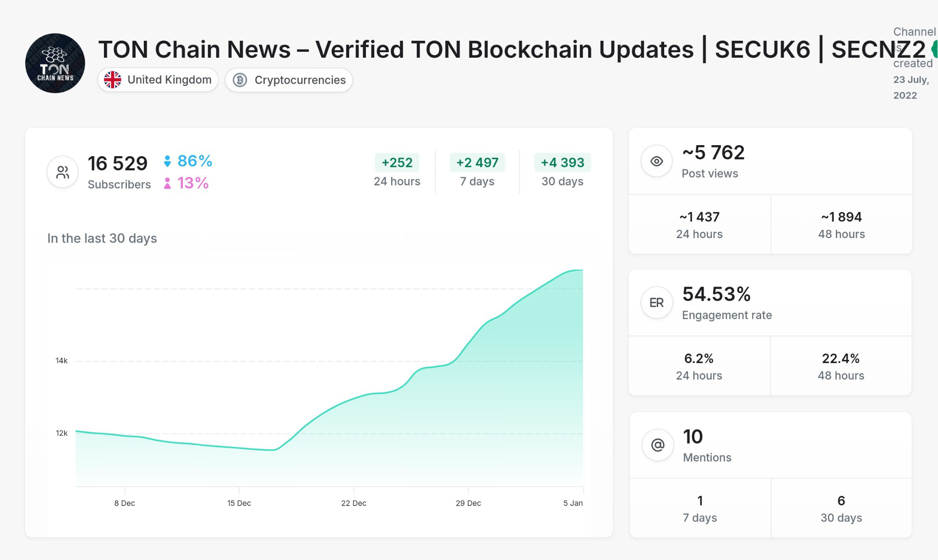The image size is (938, 560).
Task: Select the United Kingdom country tag
Action: pyautogui.click(x=157, y=79)
